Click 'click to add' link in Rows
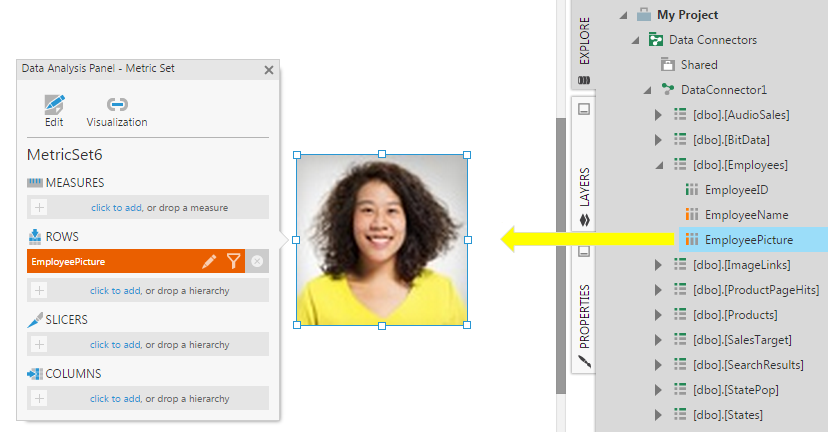The image size is (828, 432). [x=115, y=290]
